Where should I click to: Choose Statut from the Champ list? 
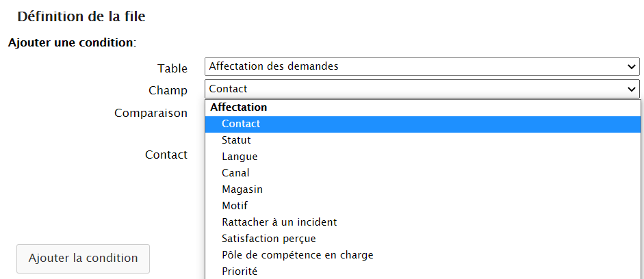click(236, 140)
